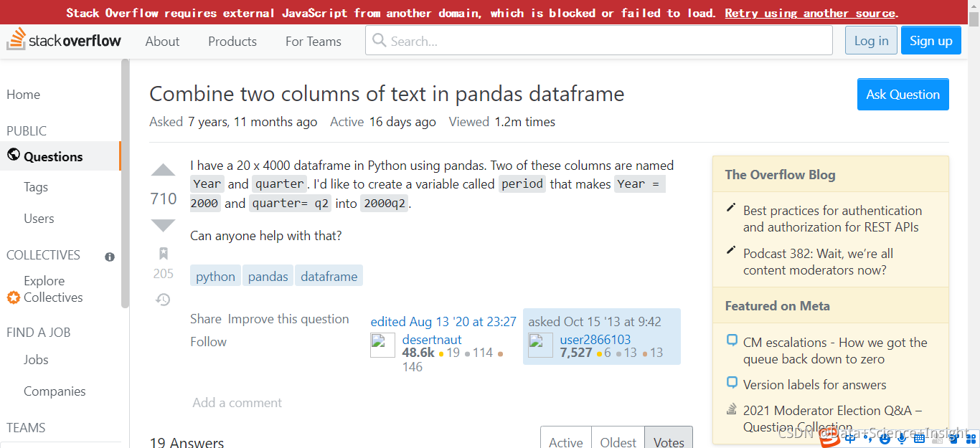Upvote the question

pyautogui.click(x=163, y=170)
